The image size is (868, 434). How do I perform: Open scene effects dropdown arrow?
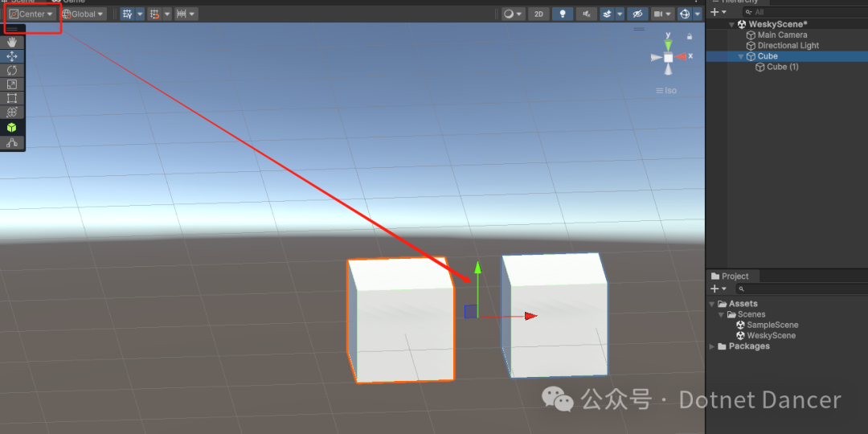[620, 14]
